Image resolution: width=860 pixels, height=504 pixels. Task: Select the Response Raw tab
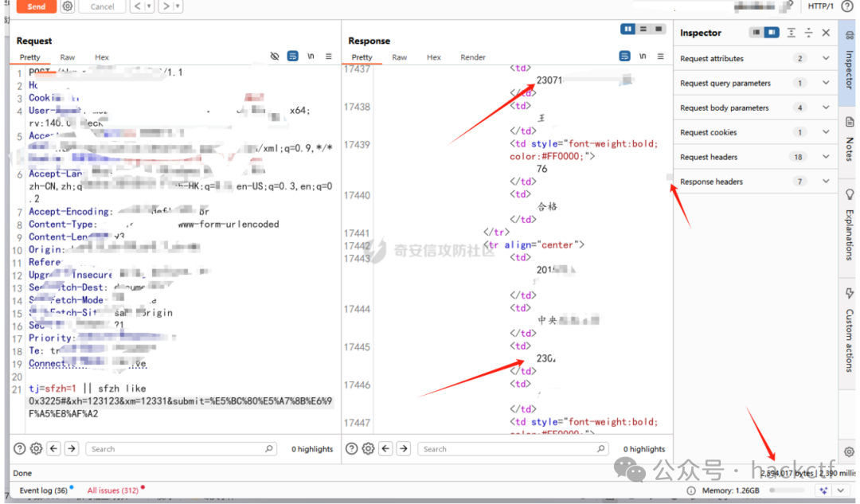[399, 57]
